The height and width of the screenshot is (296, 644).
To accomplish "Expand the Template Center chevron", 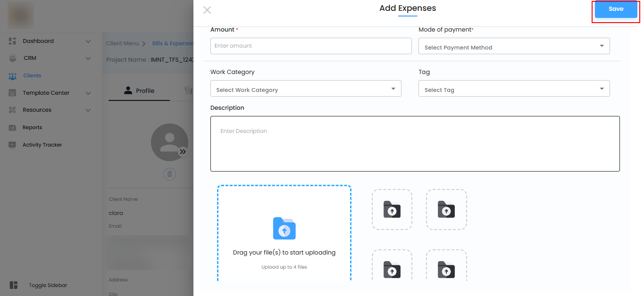I will pos(88,93).
